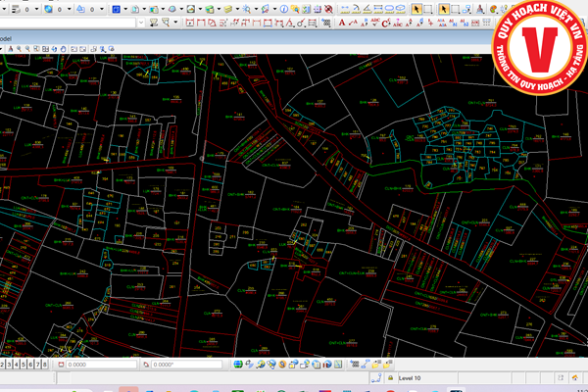The image size is (588, 392).
Task: Run the ABC Spell Checker tool
Action: (x=376, y=21)
